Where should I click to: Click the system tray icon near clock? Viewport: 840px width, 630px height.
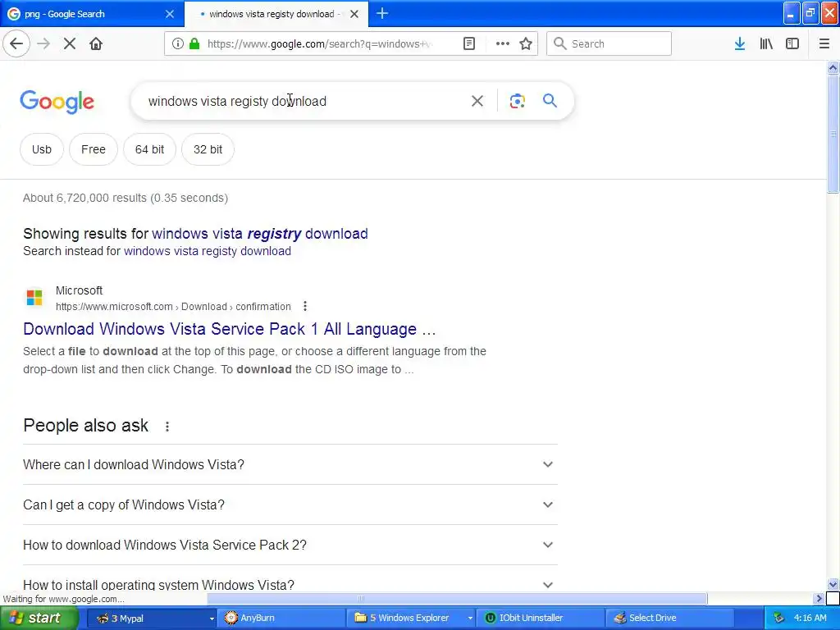(778, 619)
